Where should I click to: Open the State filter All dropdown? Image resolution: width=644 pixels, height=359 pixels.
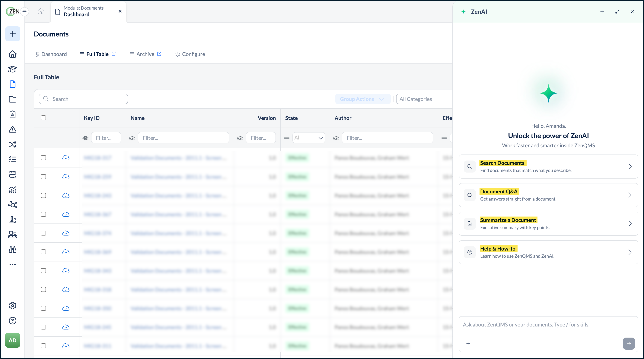[x=309, y=138]
